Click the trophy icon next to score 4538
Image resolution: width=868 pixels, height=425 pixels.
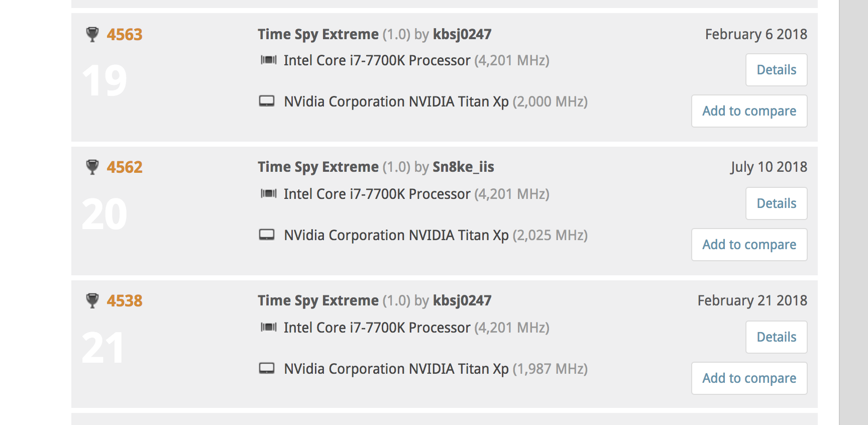click(x=92, y=301)
